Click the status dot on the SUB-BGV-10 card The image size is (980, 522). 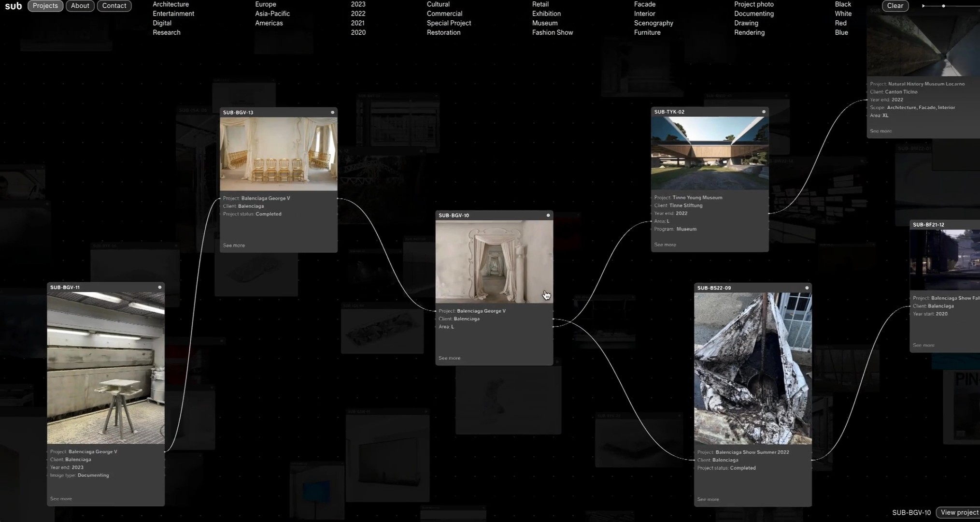click(x=548, y=215)
